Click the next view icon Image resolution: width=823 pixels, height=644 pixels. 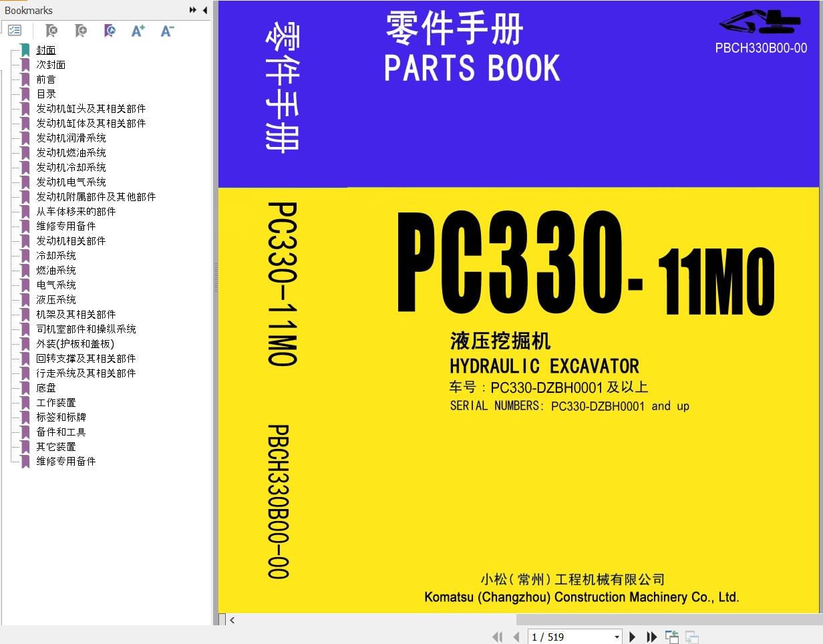tap(692, 637)
